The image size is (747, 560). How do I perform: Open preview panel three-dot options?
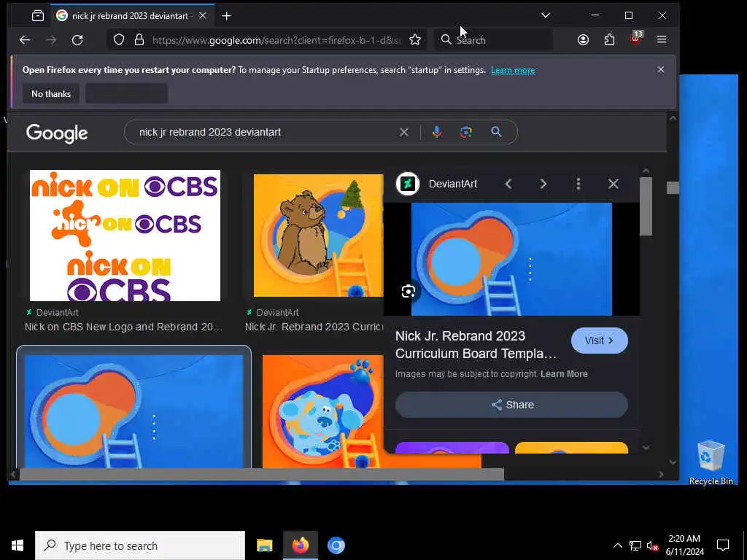(x=578, y=184)
